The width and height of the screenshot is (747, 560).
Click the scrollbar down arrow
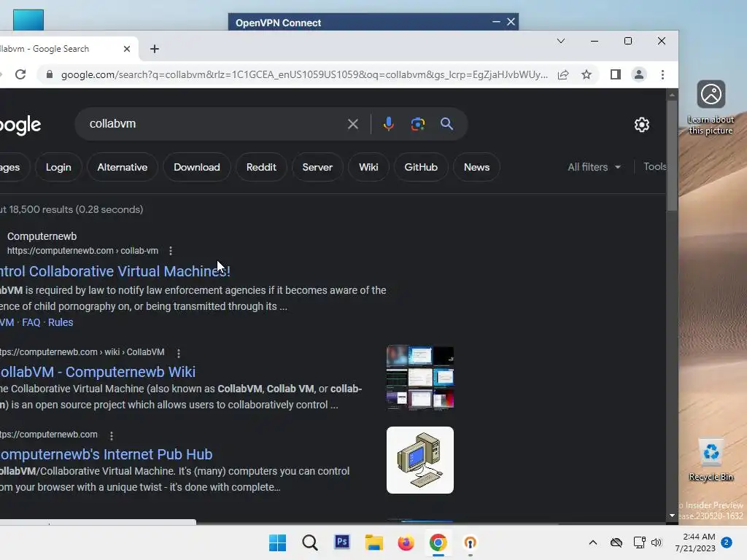[672, 516]
